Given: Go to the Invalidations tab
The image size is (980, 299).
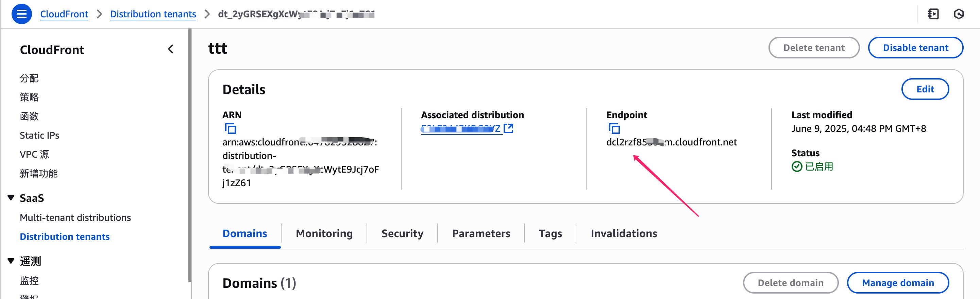Looking at the screenshot, I should pyautogui.click(x=624, y=233).
